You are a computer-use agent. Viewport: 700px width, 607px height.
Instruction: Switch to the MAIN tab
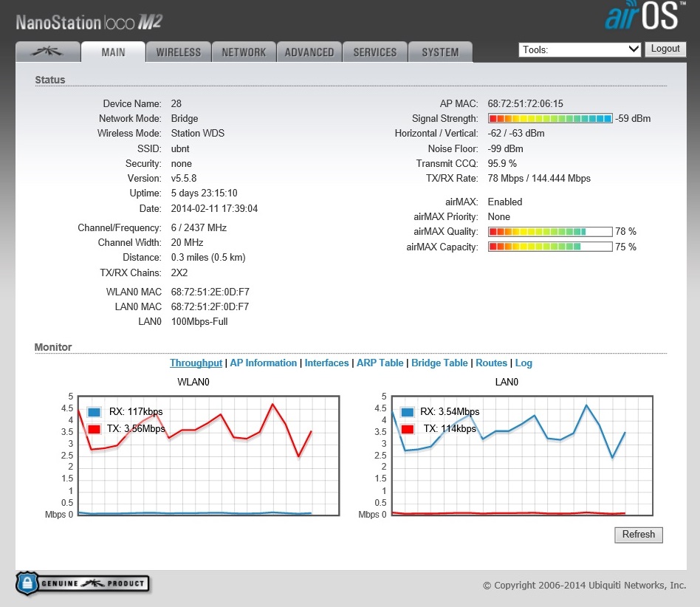[x=113, y=52]
